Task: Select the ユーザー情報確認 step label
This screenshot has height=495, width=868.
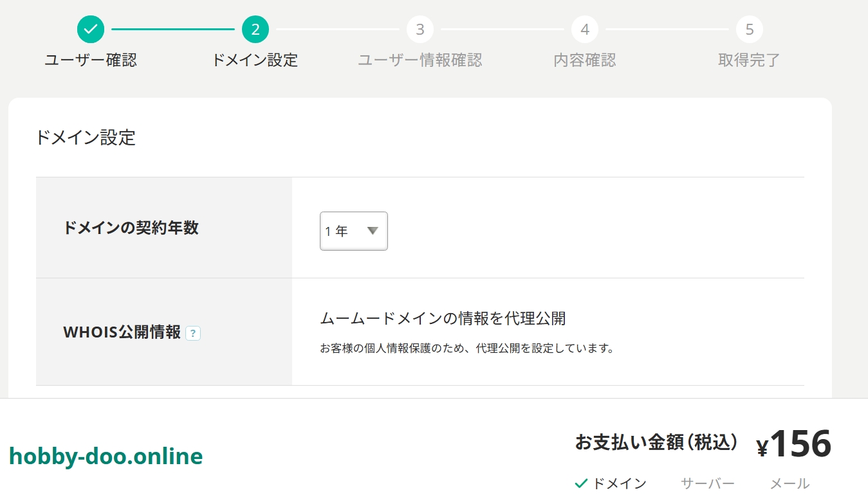Action: 420,60
